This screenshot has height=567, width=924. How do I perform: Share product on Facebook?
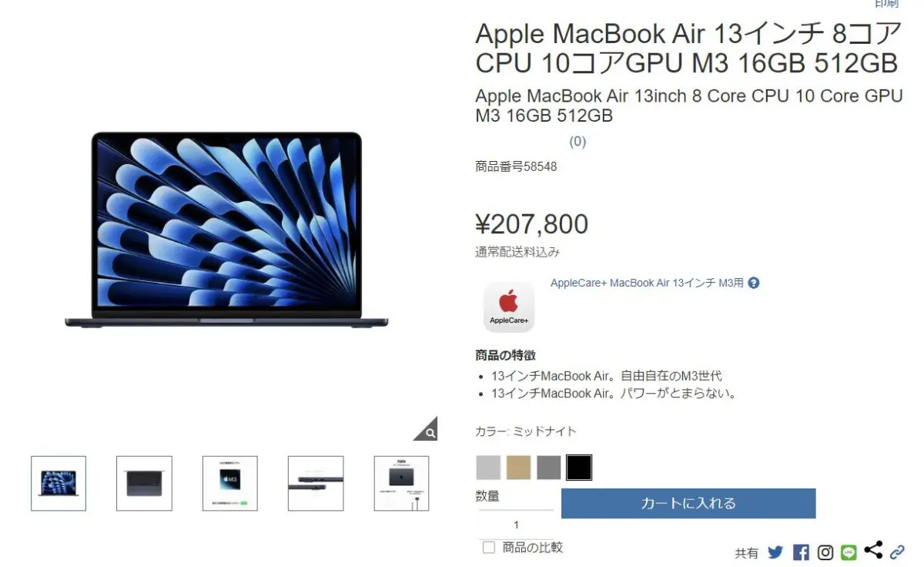click(x=801, y=552)
